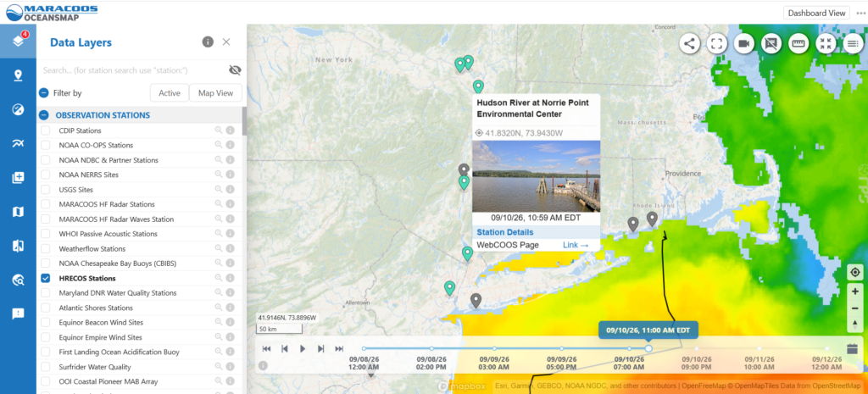Viewport: 868px width, 394px height.
Task: Toggle the crossed-out popup icon on map
Action: click(771, 44)
